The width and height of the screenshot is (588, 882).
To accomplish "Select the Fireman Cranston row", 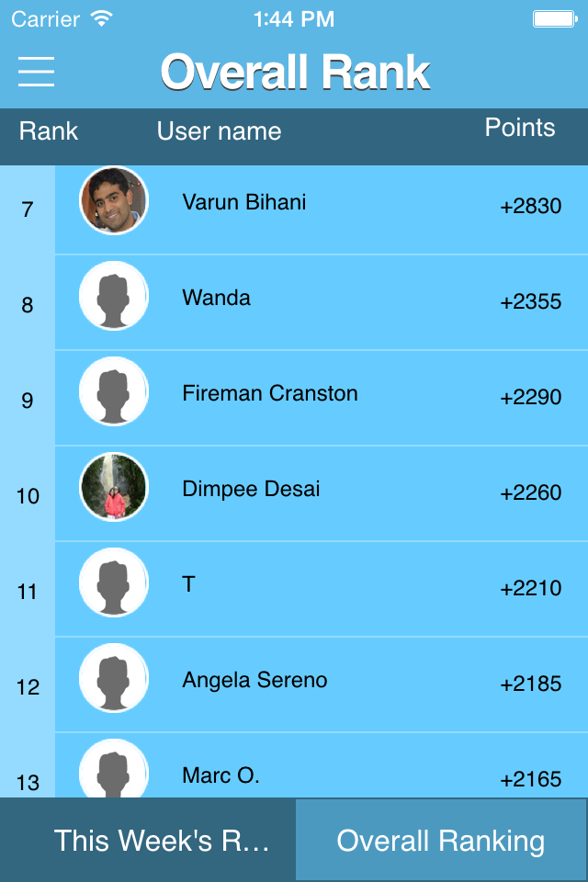I will click(x=322, y=398).
